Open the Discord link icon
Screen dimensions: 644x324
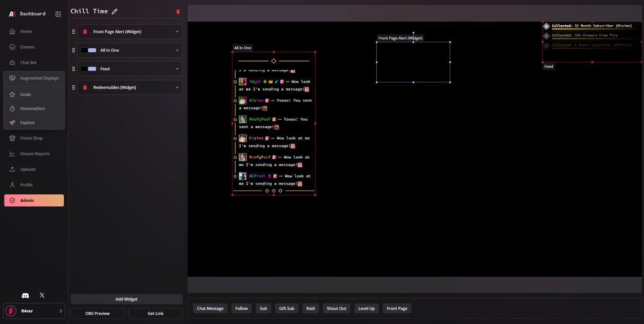[25, 296]
